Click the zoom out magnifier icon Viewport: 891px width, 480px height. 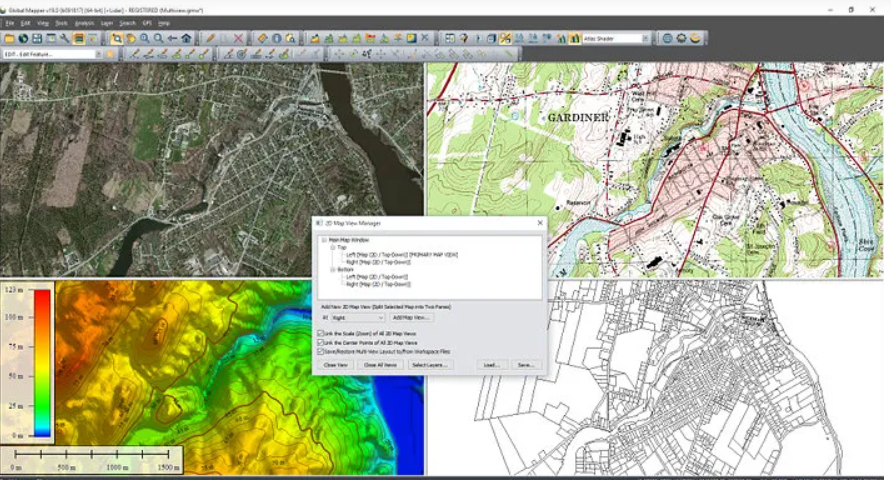point(158,39)
